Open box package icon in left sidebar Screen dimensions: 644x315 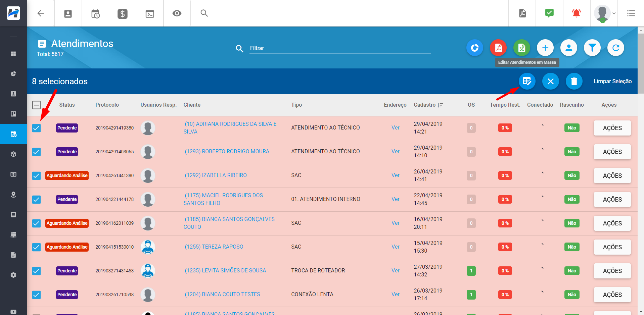[13, 154]
